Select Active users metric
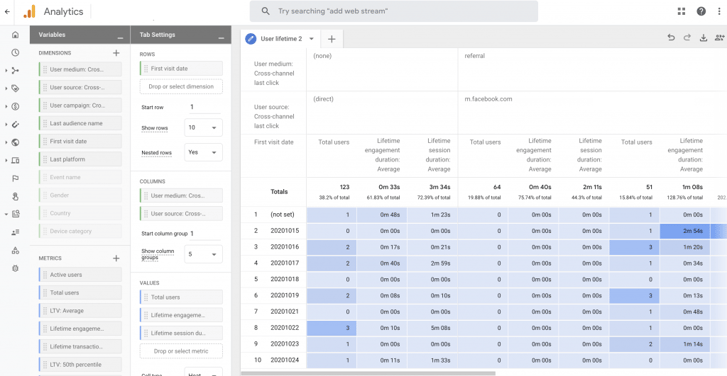This screenshot has height=376, width=727. pyautogui.click(x=80, y=275)
